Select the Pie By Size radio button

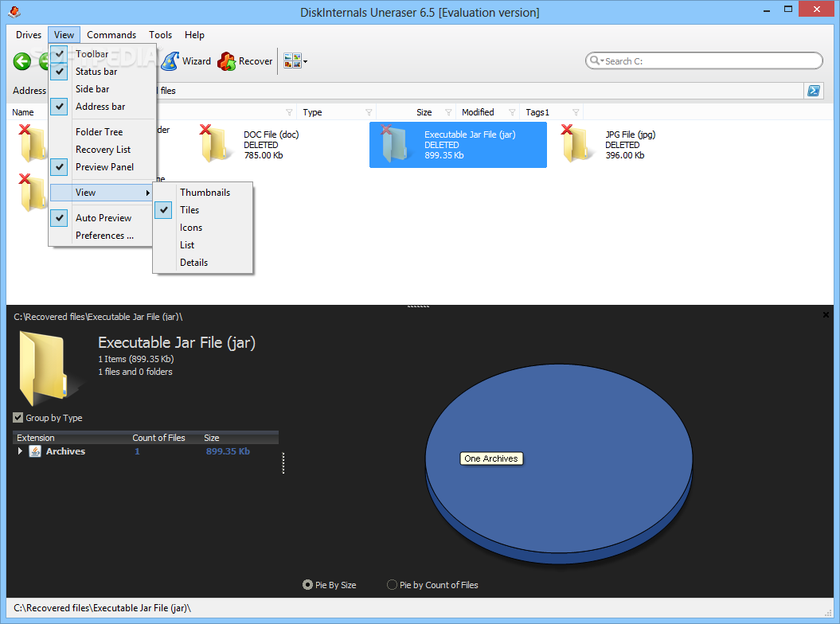coord(307,585)
